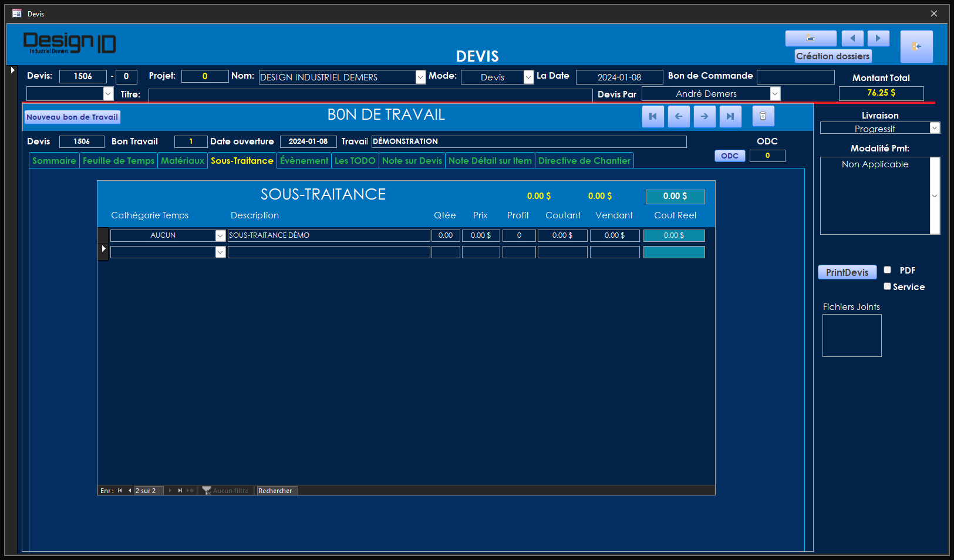Toggle the Service checkbox

coord(888,286)
